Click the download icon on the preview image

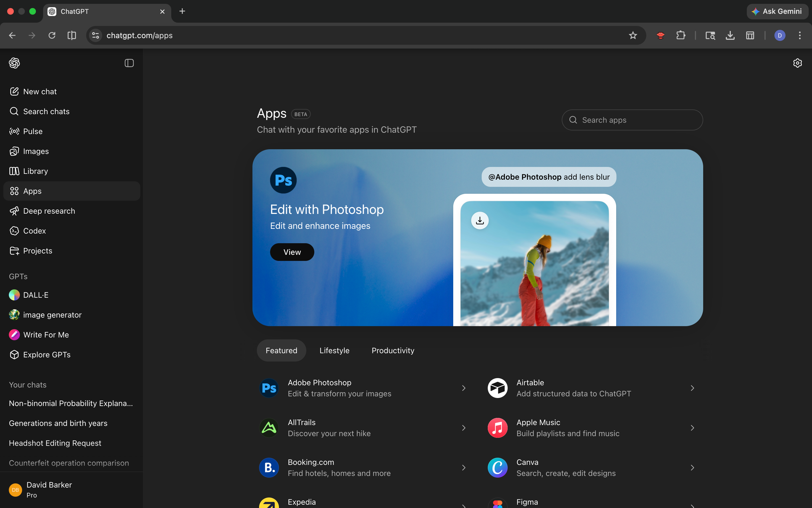pos(480,220)
